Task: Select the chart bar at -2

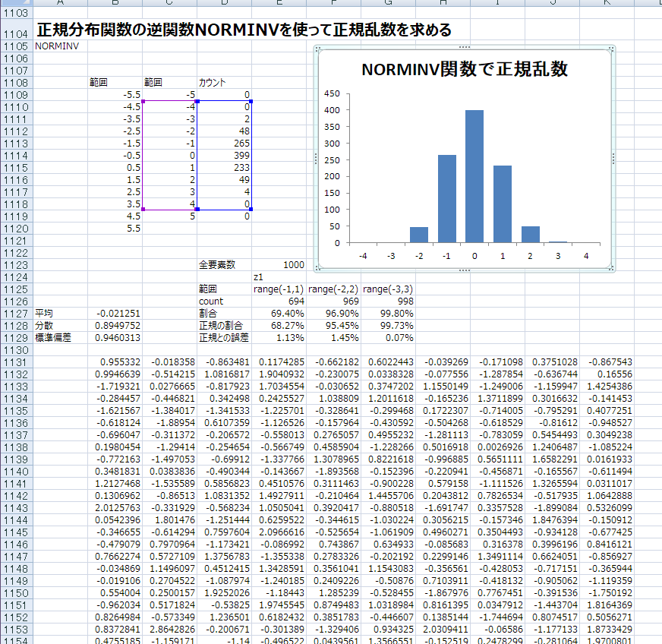Action: pyautogui.click(x=419, y=235)
